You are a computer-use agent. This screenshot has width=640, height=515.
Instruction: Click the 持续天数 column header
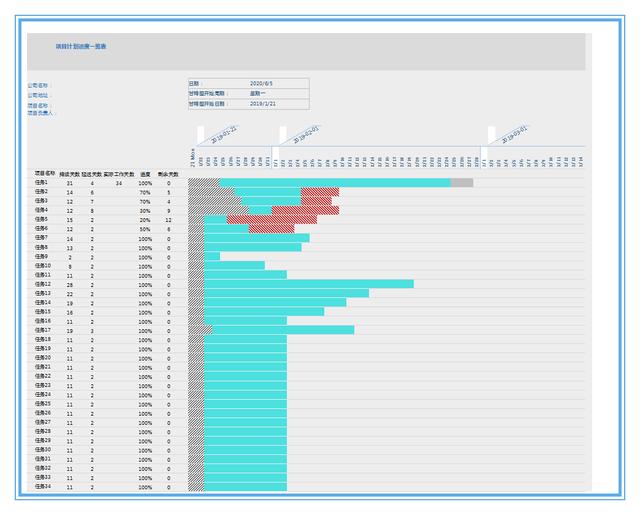pyautogui.click(x=70, y=174)
